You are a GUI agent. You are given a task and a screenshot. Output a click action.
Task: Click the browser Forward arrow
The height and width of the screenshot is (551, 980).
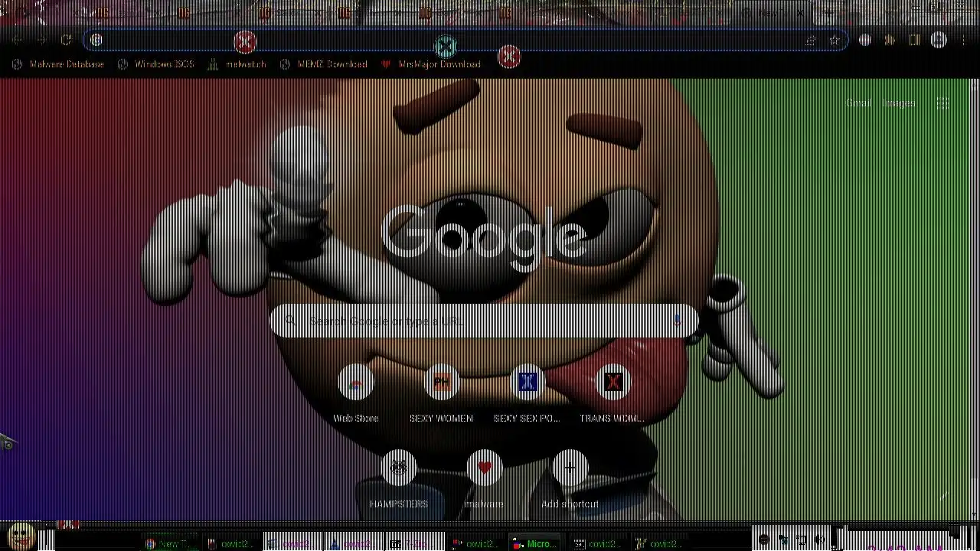tap(41, 40)
